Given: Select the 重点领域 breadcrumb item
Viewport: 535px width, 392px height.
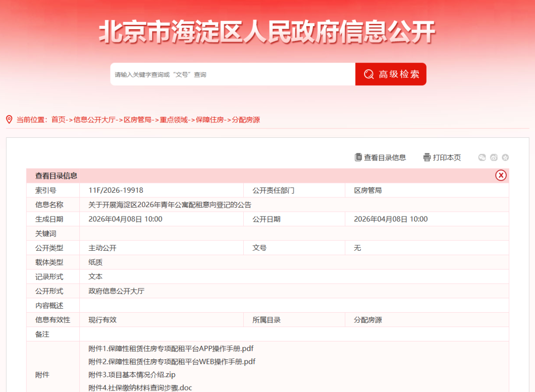Looking at the screenshot, I should (x=173, y=119).
